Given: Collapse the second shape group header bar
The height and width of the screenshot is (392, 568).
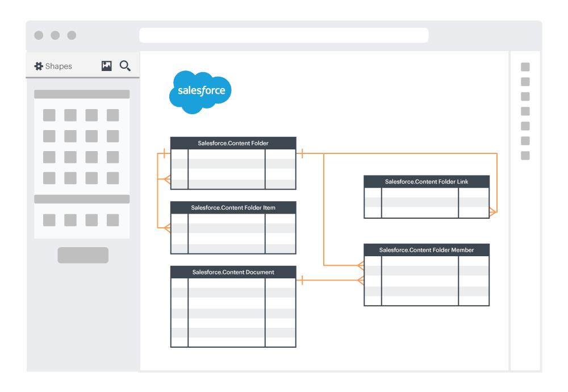Looking at the screenshot, I should (82, 199).
